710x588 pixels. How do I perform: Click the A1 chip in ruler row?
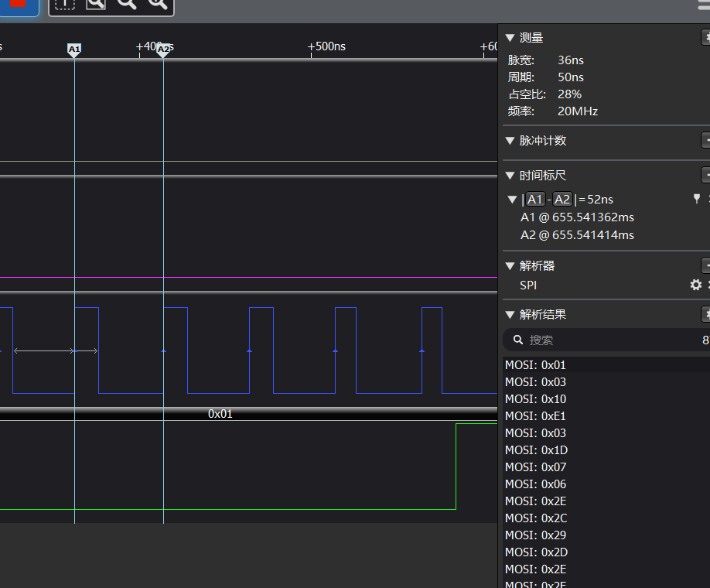pos(534,200)
